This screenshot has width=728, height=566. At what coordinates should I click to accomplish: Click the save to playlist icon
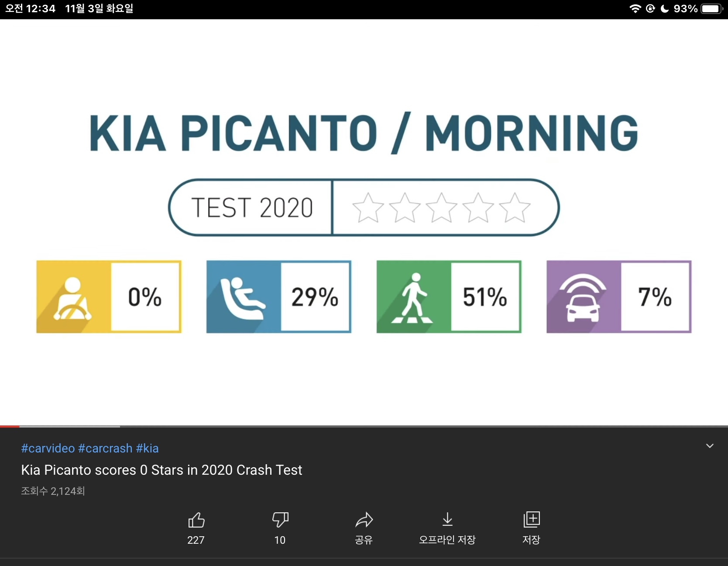pos(531,520)
